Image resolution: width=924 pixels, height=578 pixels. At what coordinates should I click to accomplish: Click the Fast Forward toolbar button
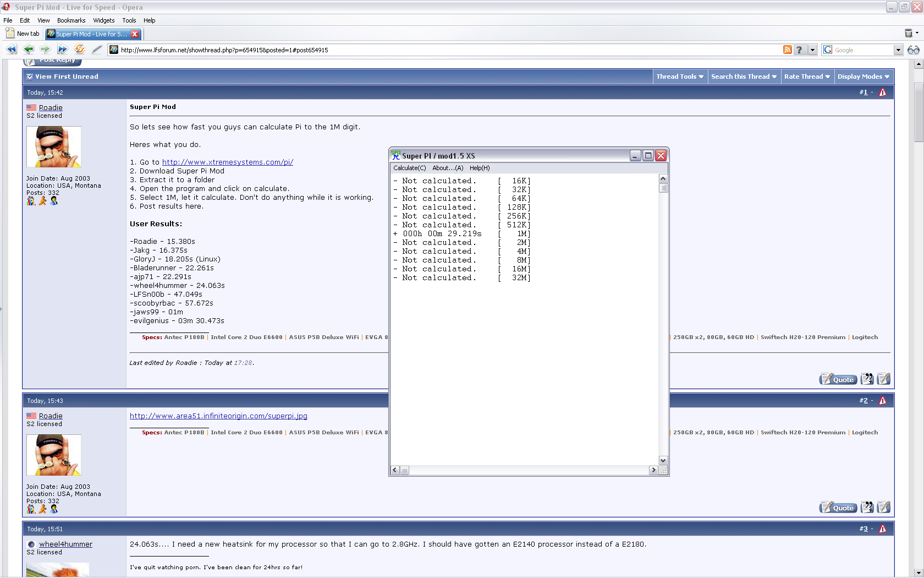[62, 50]
